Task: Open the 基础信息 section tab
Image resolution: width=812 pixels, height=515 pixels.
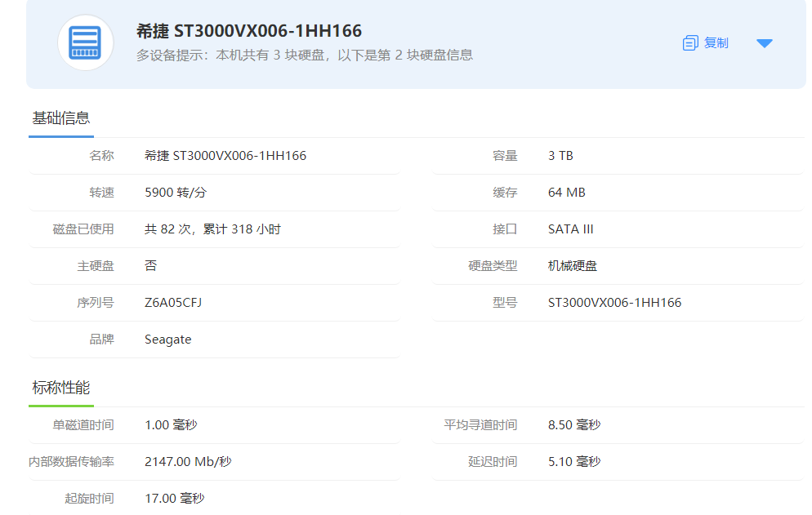Action: click(x=61, y=118)
